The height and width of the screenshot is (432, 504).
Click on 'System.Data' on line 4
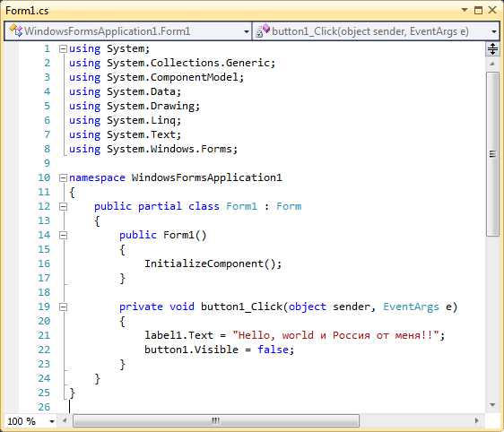141,91
